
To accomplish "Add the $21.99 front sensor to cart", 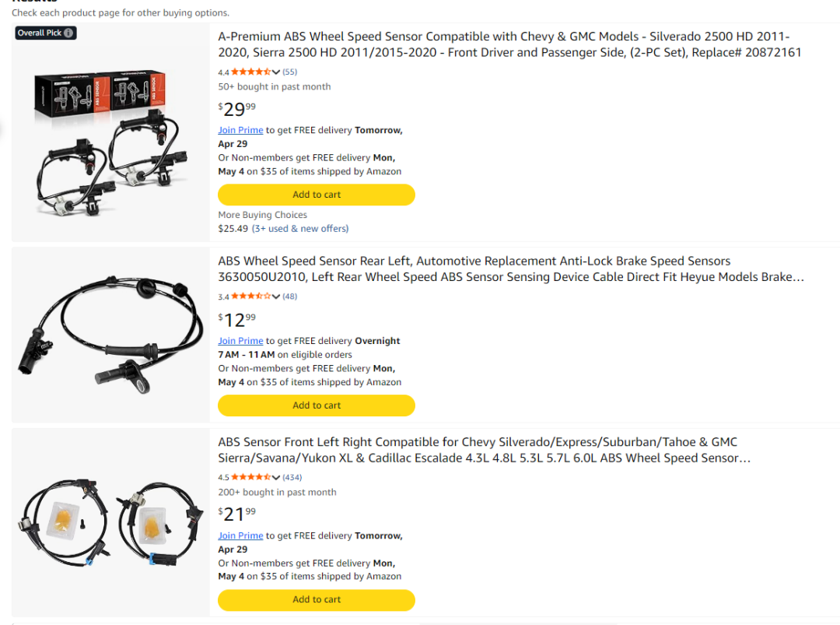I will click(316, 600).
